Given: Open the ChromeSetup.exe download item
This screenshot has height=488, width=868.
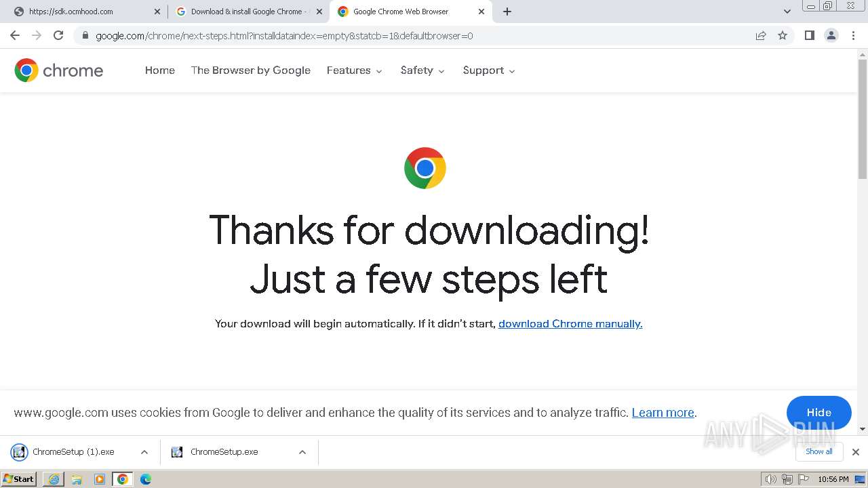Looking at the screenshot, I should [x=224, y=452].
